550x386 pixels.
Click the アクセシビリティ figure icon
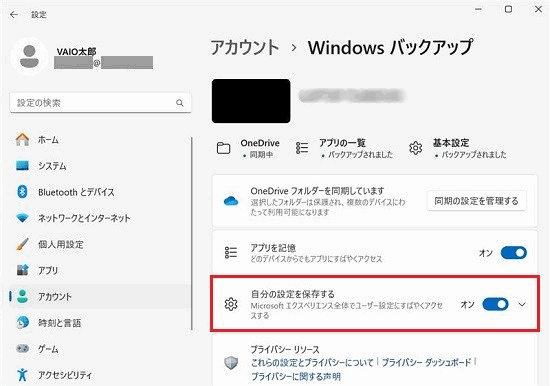(22, 374)
